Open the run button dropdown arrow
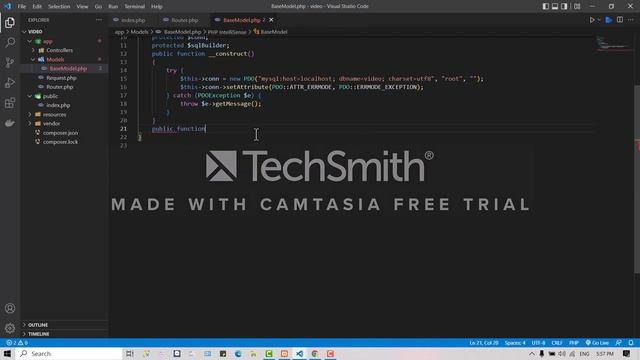 [x=599, y=20]
